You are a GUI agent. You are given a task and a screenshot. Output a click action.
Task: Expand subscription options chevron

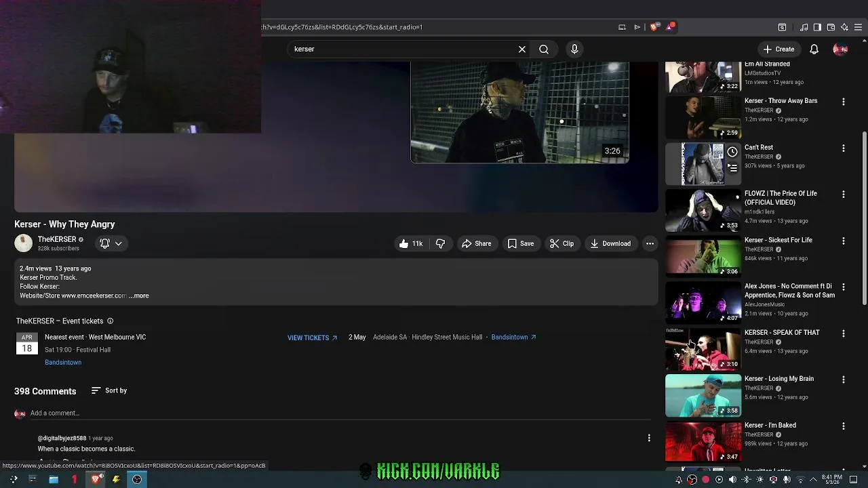click(x=119, y=243)
